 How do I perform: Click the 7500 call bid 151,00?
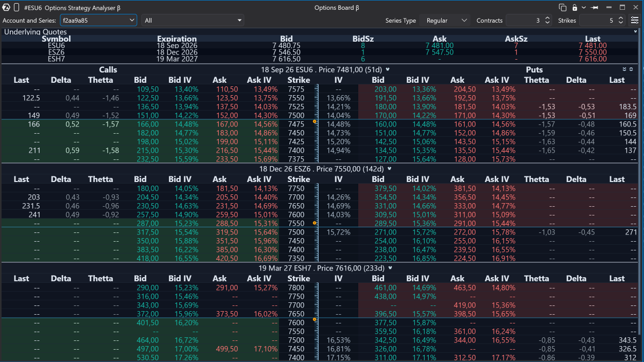click(148, 115)
